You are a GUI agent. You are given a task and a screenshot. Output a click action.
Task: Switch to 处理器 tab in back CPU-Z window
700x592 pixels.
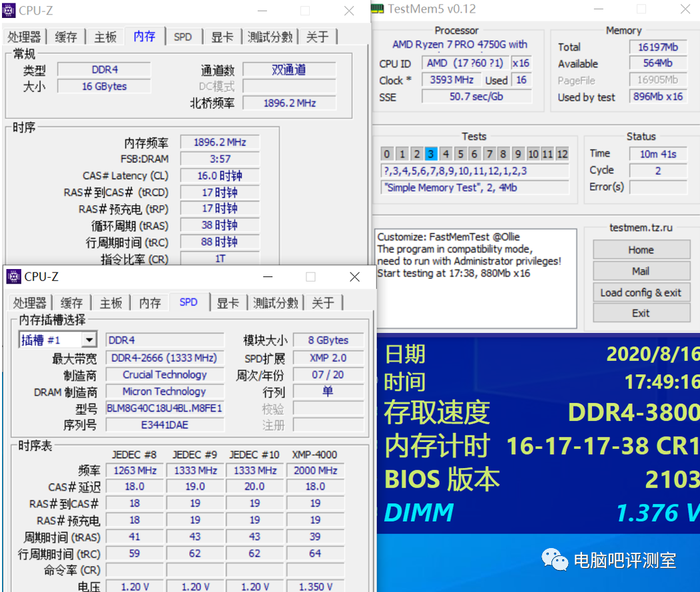point(24,37)
